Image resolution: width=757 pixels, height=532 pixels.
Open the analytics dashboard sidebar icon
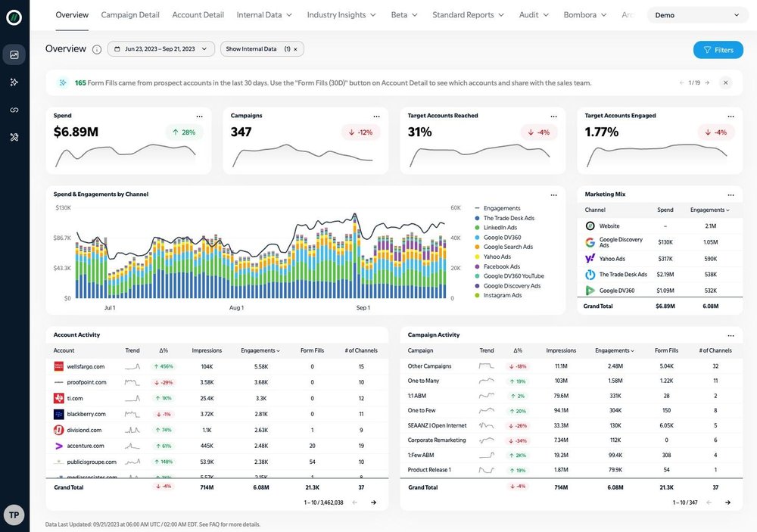tap(14, 54)
